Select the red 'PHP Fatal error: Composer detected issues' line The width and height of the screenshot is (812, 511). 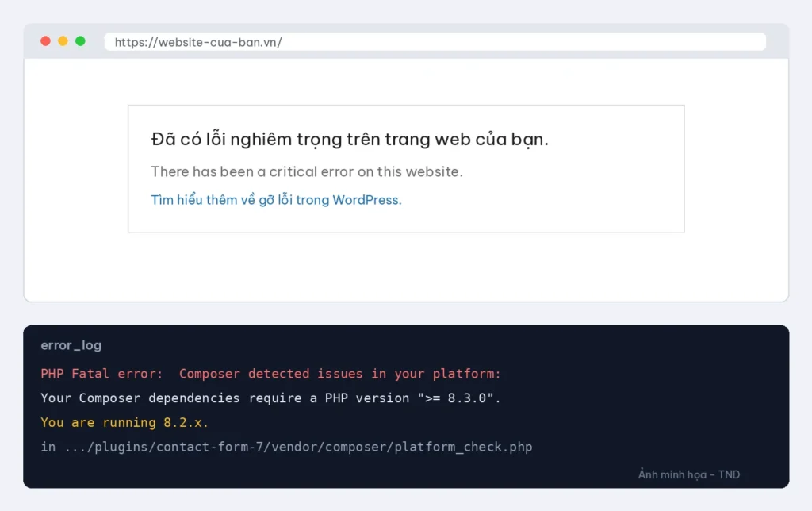point(271,374)
